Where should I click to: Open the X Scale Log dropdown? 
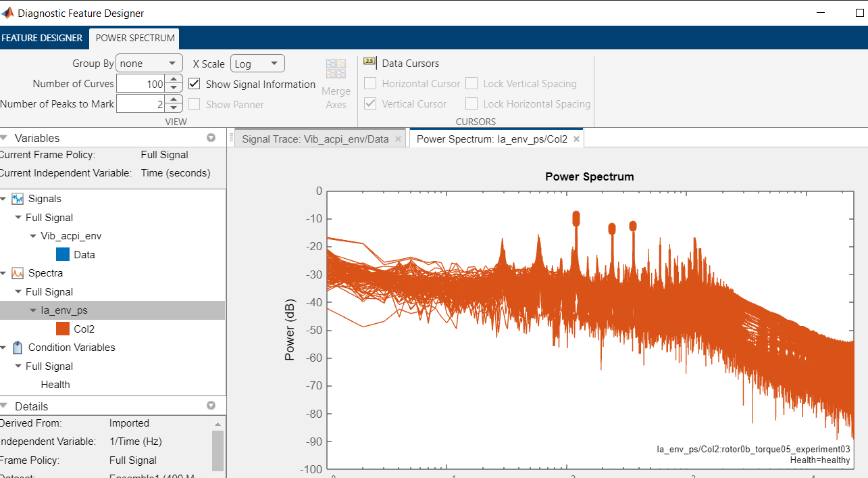click(x=257, y=64)
